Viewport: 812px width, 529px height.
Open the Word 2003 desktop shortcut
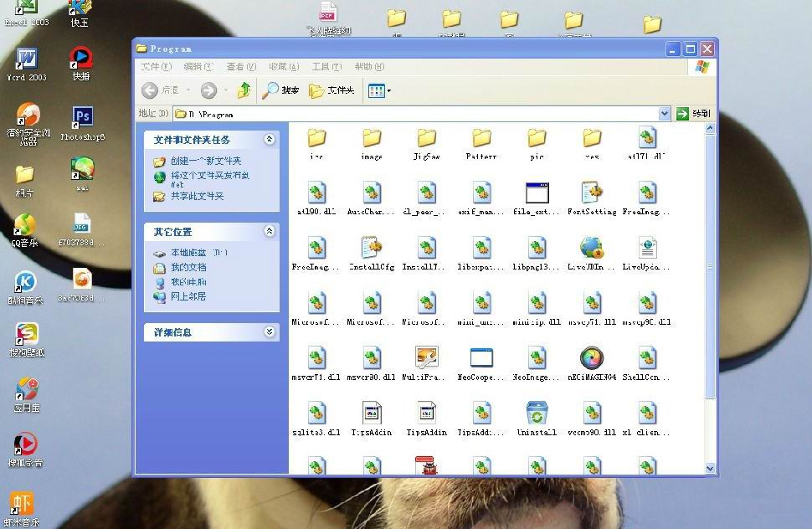pos(27,61)
